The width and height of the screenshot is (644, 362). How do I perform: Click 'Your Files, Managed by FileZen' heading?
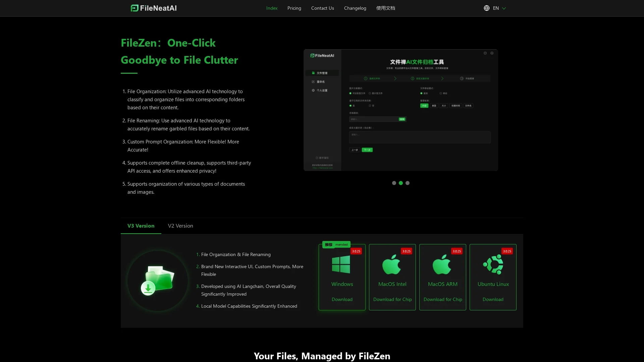click(x=322, y=356)
